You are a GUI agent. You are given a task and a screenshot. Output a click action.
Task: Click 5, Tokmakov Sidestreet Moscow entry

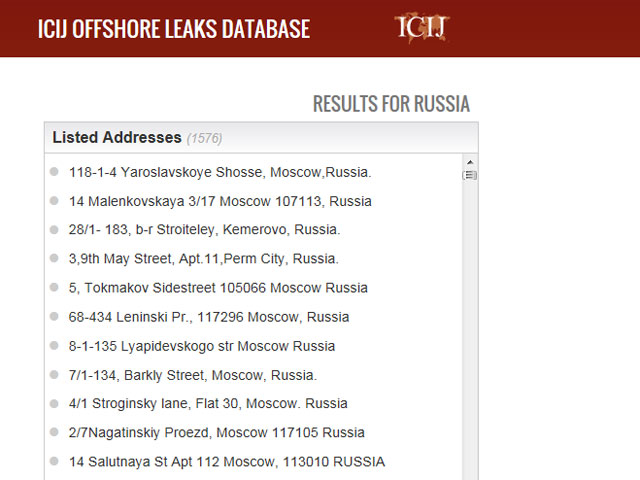[218, 288]
